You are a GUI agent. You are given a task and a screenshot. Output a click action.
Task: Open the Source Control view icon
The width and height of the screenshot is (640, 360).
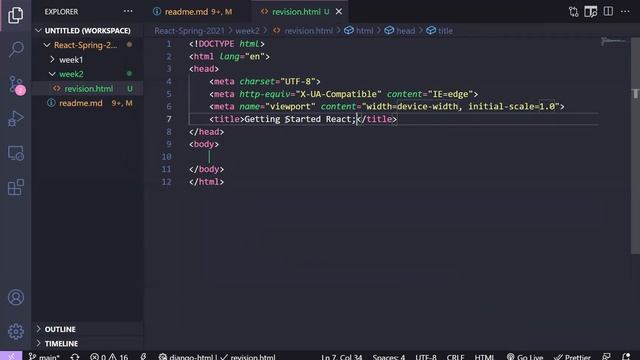tap(16, 84)
